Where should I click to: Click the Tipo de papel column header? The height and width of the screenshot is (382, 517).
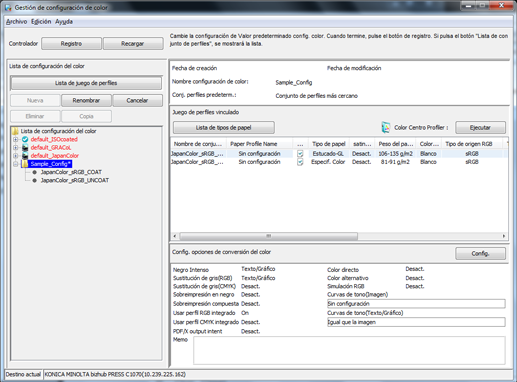[329, 144]
